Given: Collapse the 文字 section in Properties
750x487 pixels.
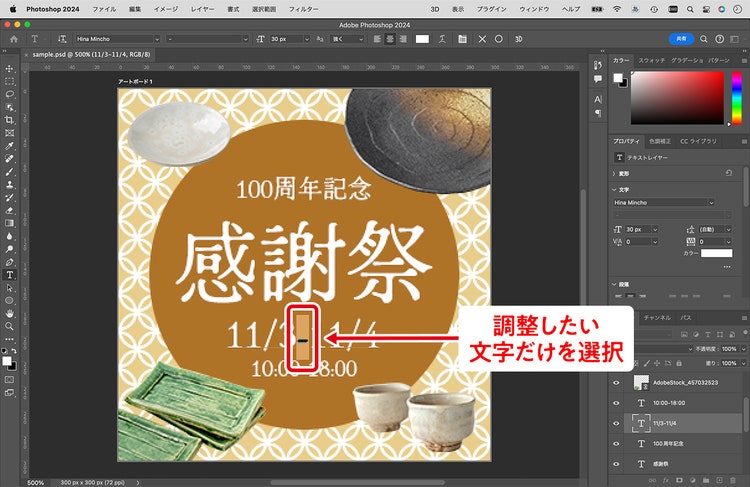Looking at the screenshot, I should (614, 190).
